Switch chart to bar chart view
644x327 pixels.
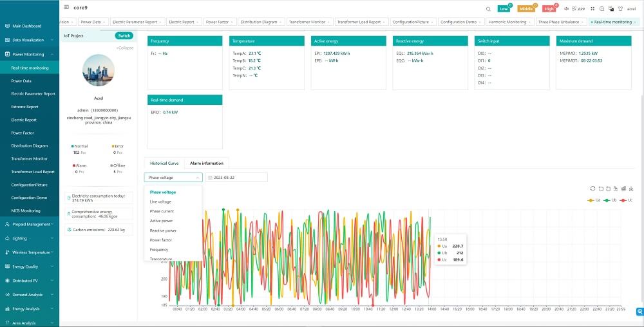click(x=623, y=189)
